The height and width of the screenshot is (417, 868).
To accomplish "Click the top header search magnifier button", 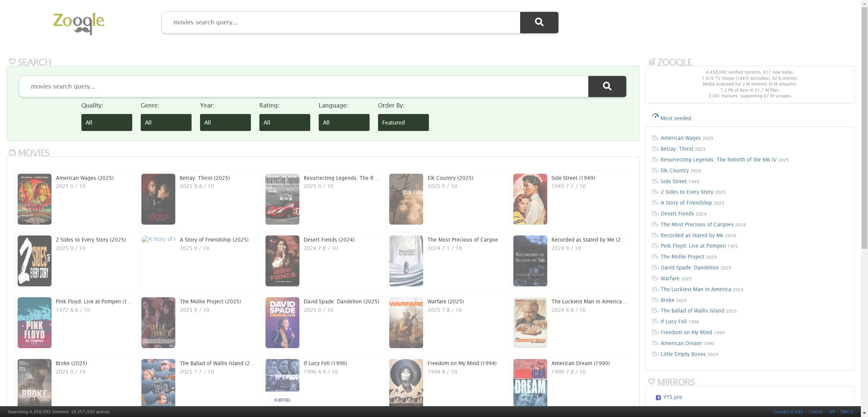I will [x=539, y=22].
